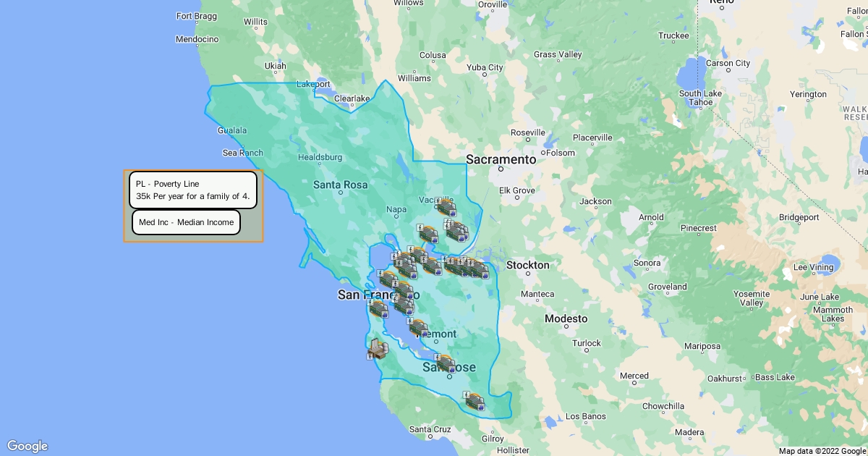Click the Map data ©2022 Google attribution

(822, 451)
